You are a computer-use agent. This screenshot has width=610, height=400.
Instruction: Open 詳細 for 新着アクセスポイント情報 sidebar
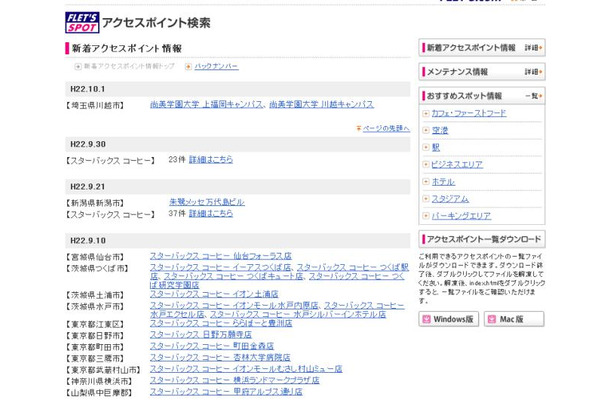point(533,48)
